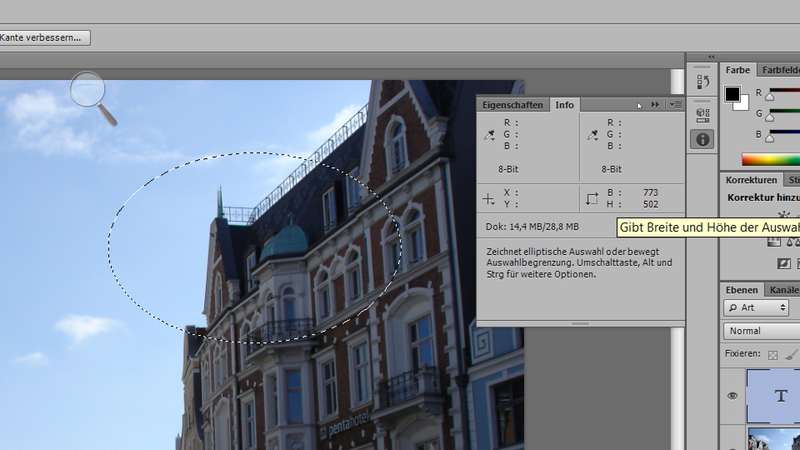
Task: Click the crosshair X/Y coordinates icon
Action: [x=489, y=198]
